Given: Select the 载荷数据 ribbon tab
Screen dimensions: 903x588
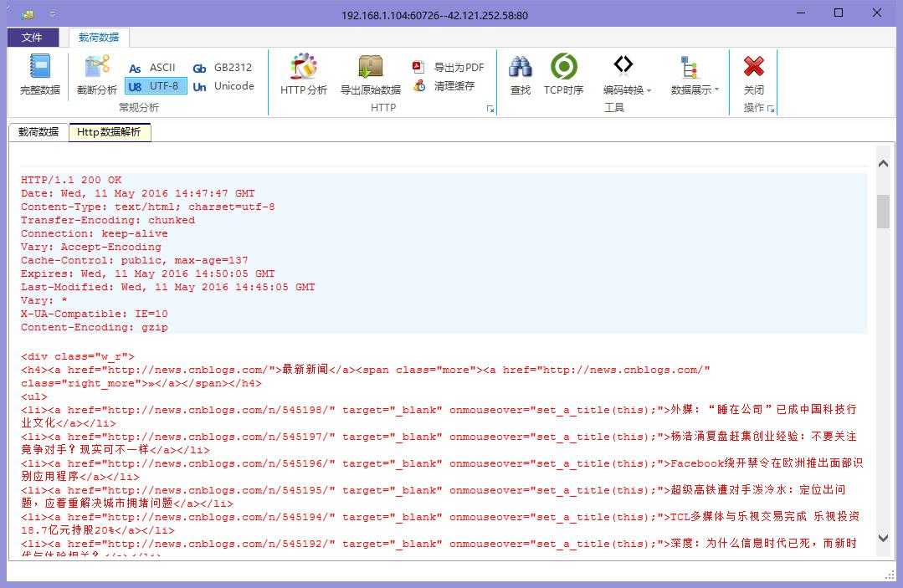Looking at the screenshot, I should point(99,38).
